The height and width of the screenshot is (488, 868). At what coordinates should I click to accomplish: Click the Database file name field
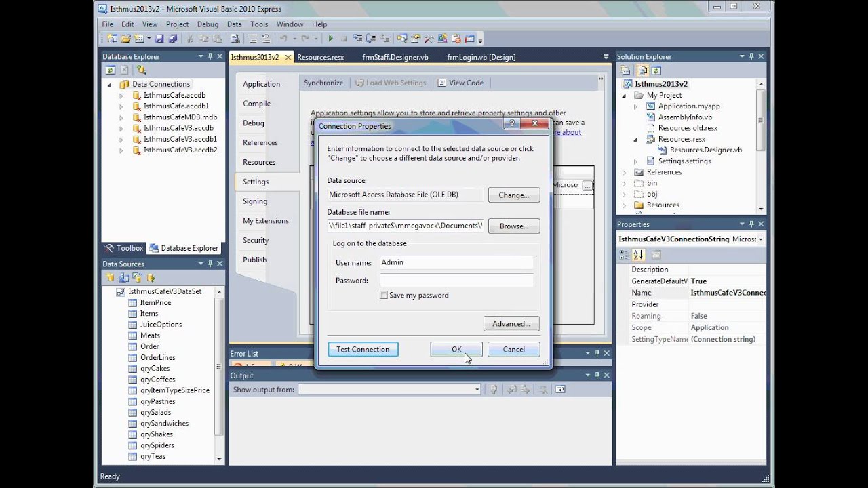406,226
